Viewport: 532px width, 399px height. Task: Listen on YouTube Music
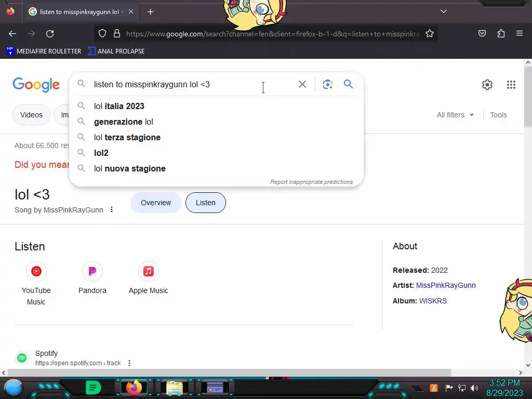[36, 284]
